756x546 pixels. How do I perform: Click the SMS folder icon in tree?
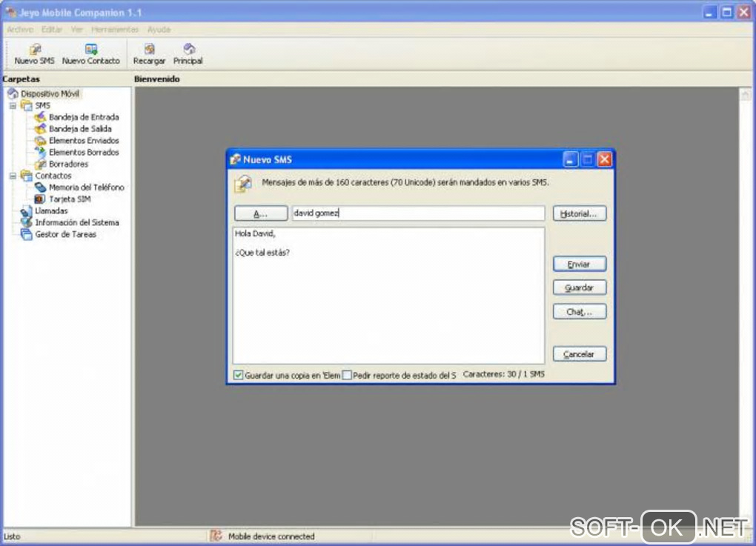[x=27, y=105]
